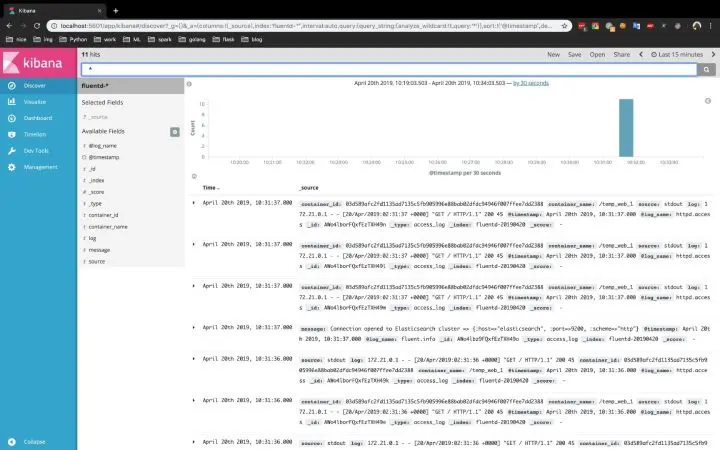Expand the Elasticsearch connection message row
Screen dimensions: 720x450
point(193,327)
